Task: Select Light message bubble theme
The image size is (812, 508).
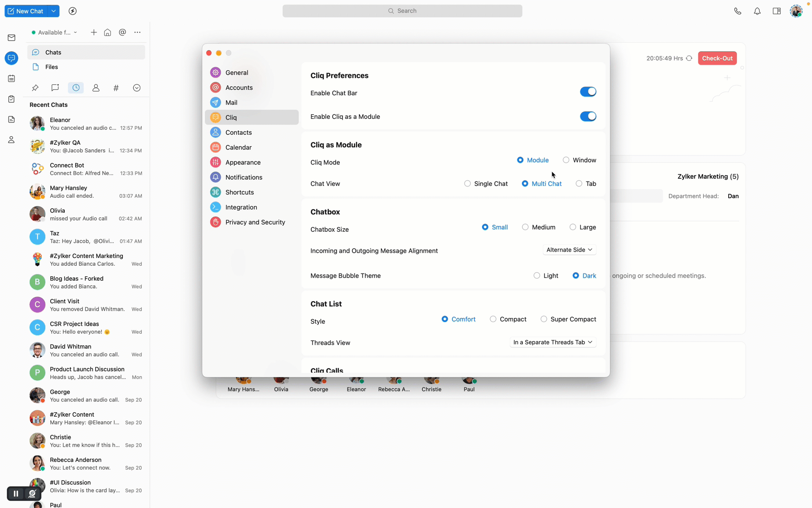Action: (546, 276)
